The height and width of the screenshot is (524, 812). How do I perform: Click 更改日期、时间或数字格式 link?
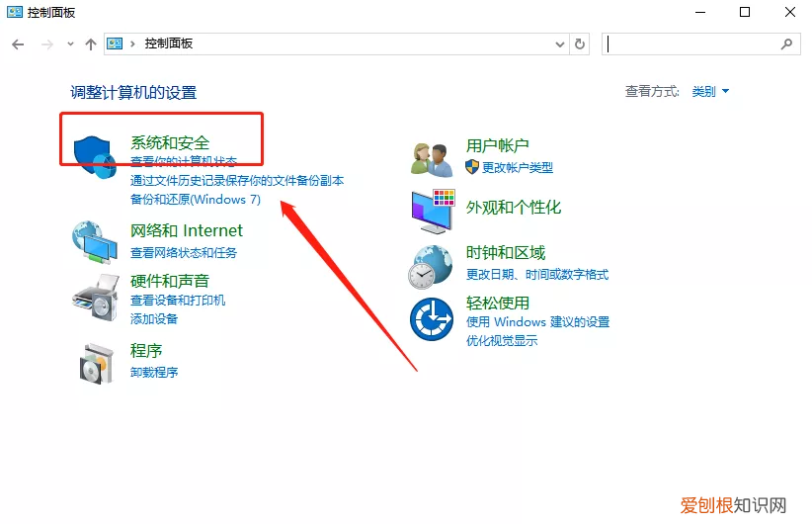[537, 274]
